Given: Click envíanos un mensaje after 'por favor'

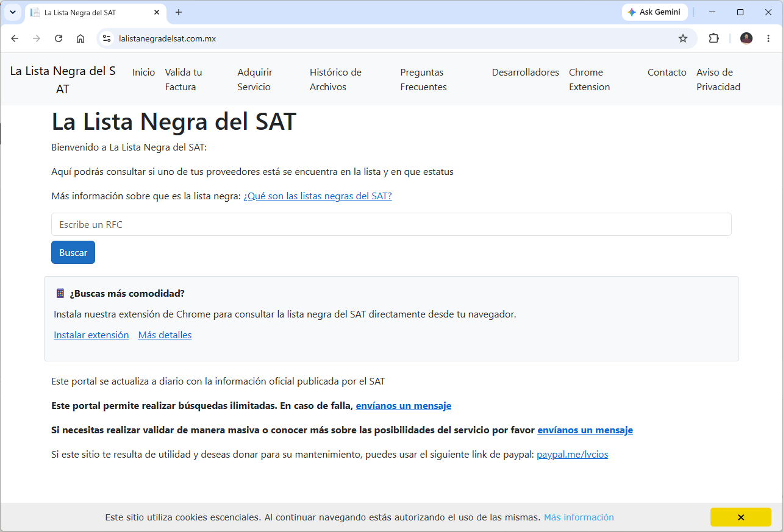Looking at the screenshot, I should 585,430.
